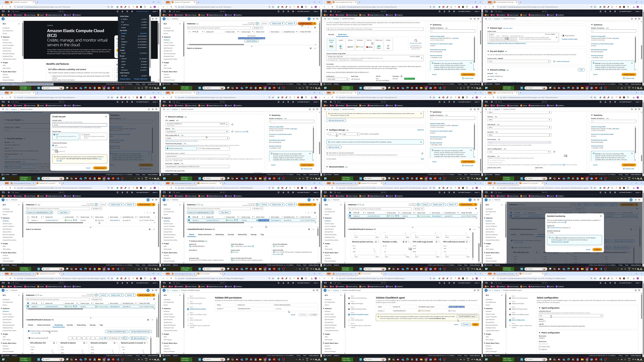This screenshot has height=362, width=644.
Task: Close the Create key pair dialog
Action: point(106,116)
